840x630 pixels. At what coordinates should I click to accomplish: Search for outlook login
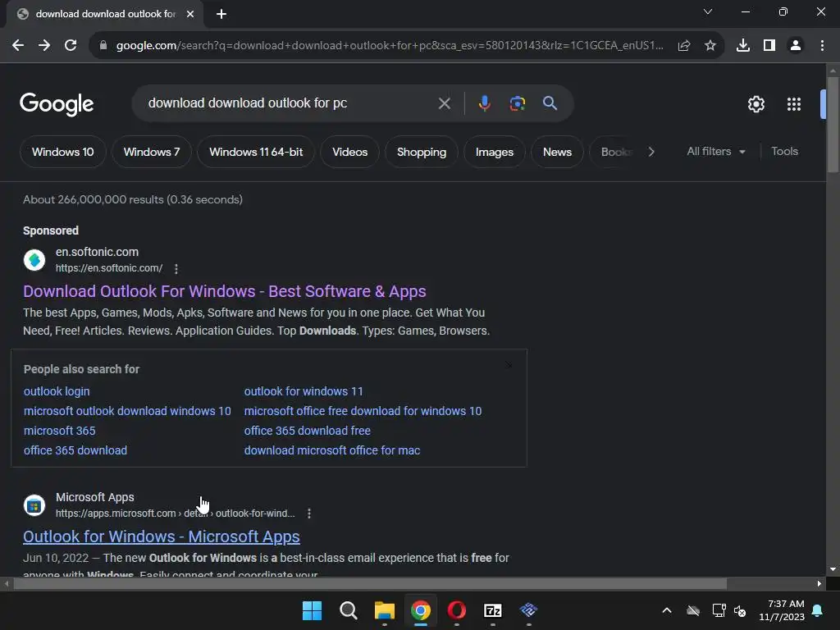pos(57,391)
